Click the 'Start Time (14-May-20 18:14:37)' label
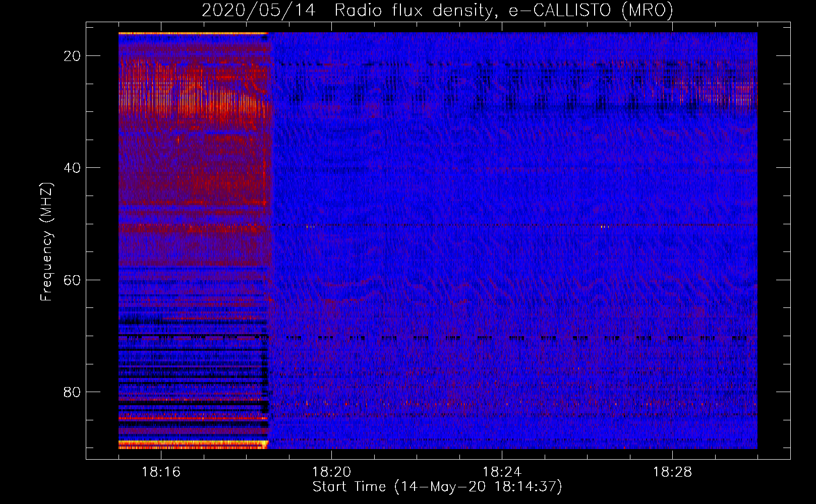The width and height of the screenshot is (816, 504). 437,487
